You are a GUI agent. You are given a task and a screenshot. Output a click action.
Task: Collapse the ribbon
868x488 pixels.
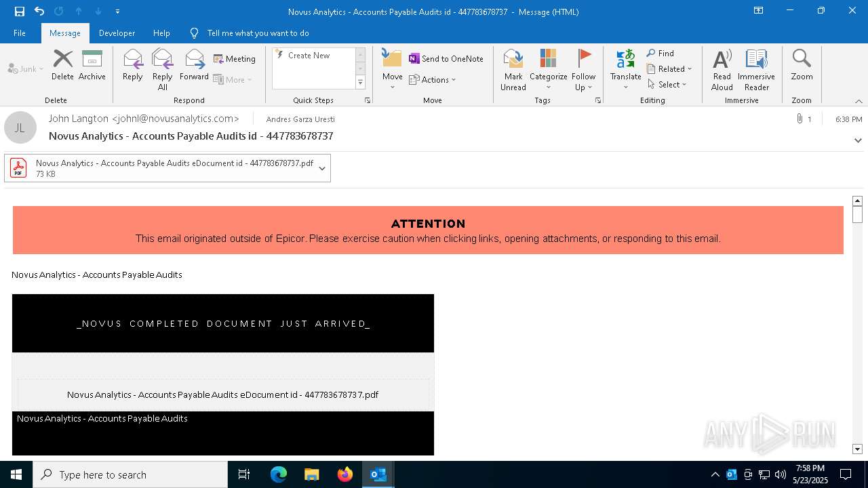pos(859,101)
